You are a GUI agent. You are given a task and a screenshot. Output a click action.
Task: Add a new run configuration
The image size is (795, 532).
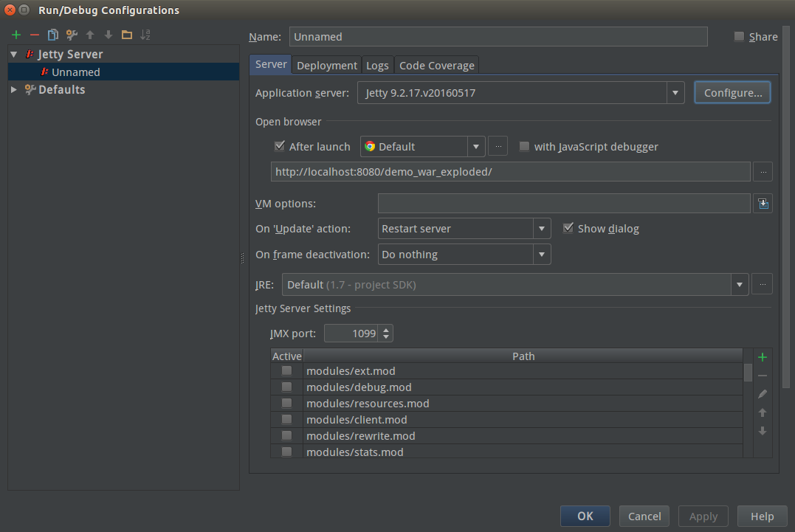coord(16,34)
